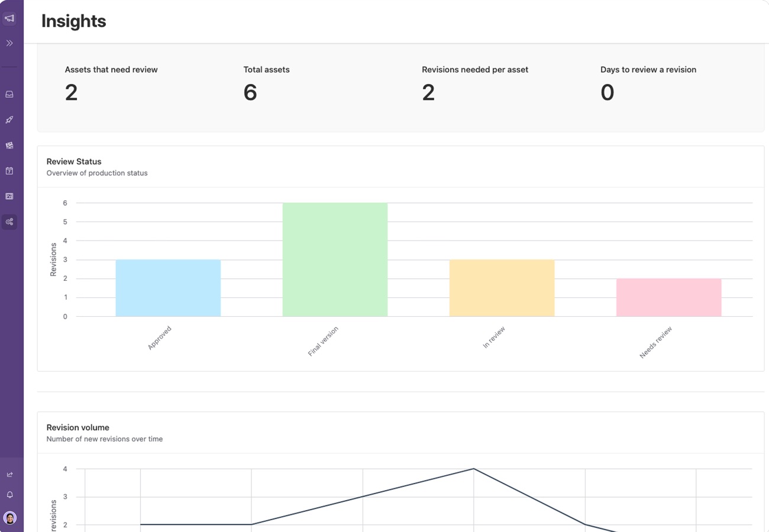Viewport: 769px width, 532px height.
Task: Click the blue Approved bar
Action: tap(168, 288)
